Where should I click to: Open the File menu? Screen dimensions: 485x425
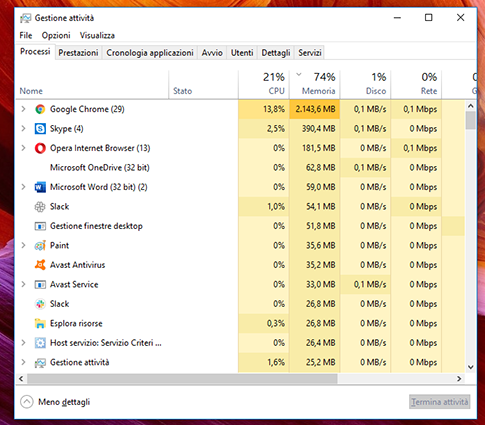[x=26, y=35]
